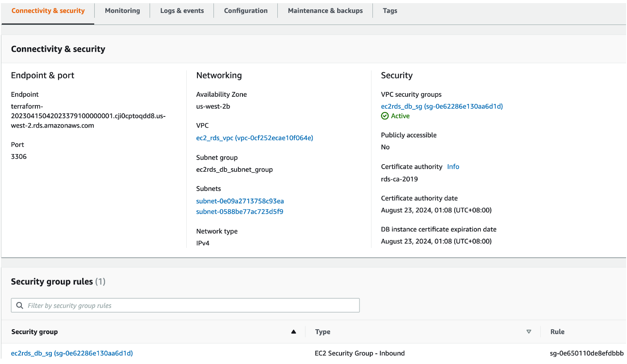The height and width of the screenshot is (364, 627).
Task: Open subnet-0588be77ac723d5f9 link
Action: (239, 211)
